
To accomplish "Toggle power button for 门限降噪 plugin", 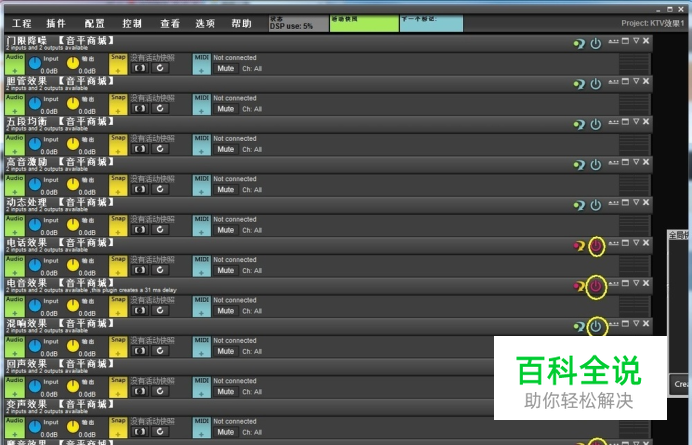I will (x=596, y=43).
